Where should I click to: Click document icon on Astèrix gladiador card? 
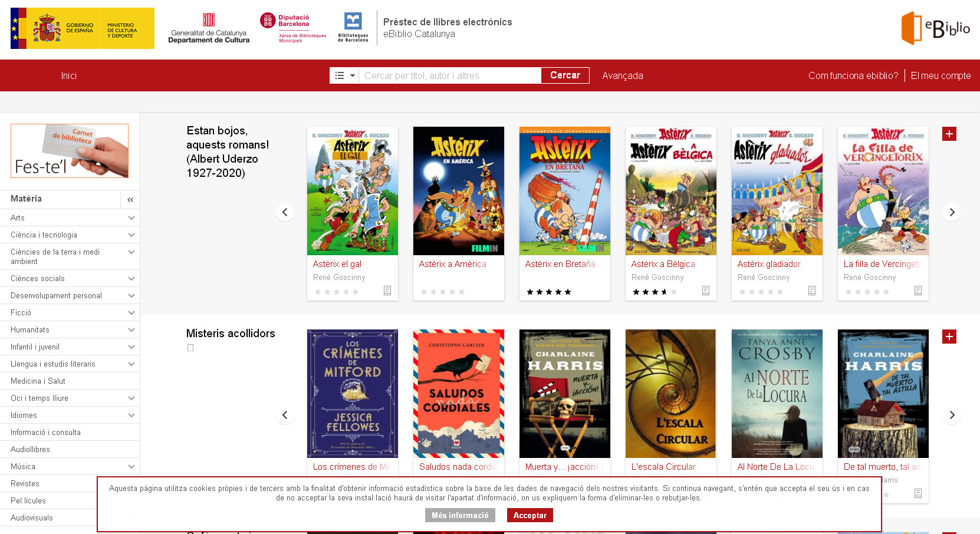point(812,291)
